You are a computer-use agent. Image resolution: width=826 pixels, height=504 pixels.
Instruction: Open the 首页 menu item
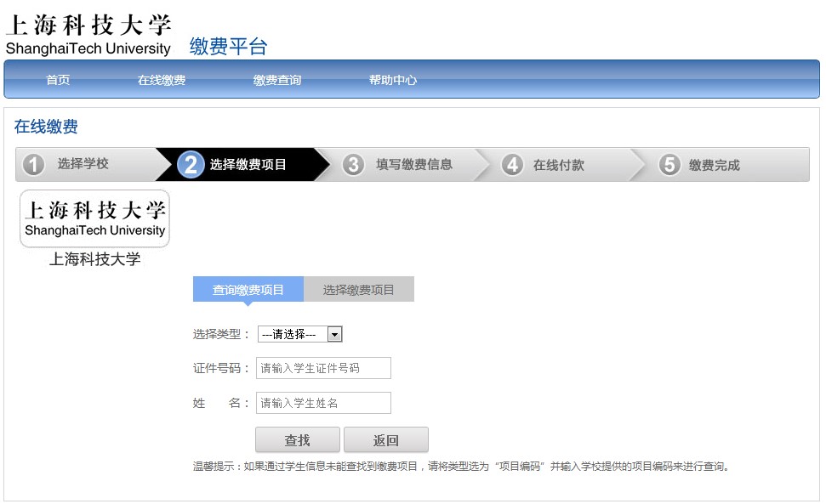(x=58, y=79)
